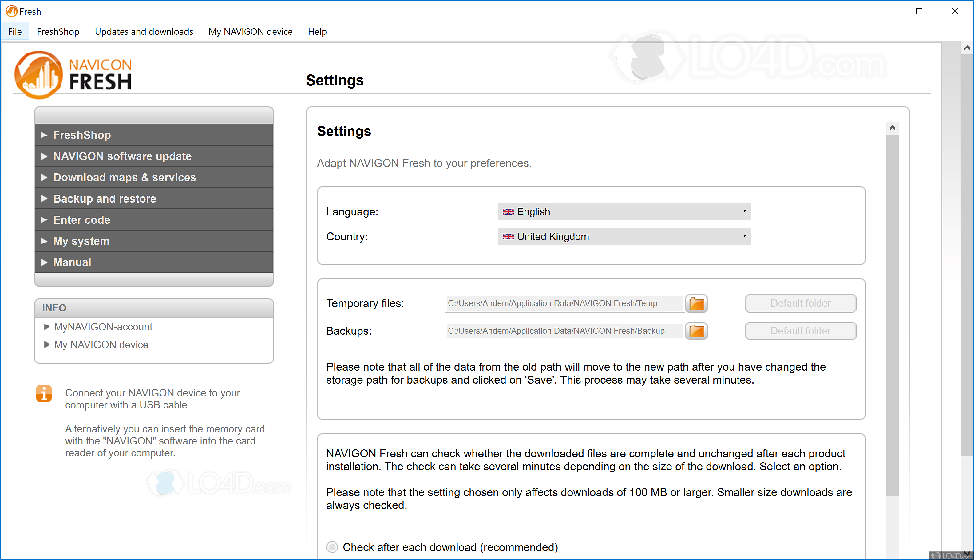Open the Updates and downloads menu
The height and width of the screenshot is (560, 974).
(x=144, y=32)
